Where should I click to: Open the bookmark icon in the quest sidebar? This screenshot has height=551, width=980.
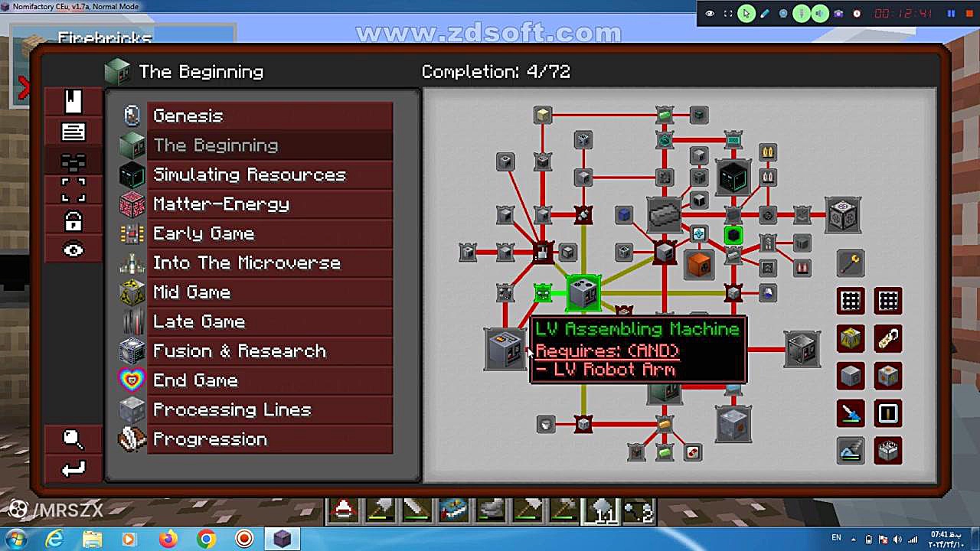pos(73,102)
